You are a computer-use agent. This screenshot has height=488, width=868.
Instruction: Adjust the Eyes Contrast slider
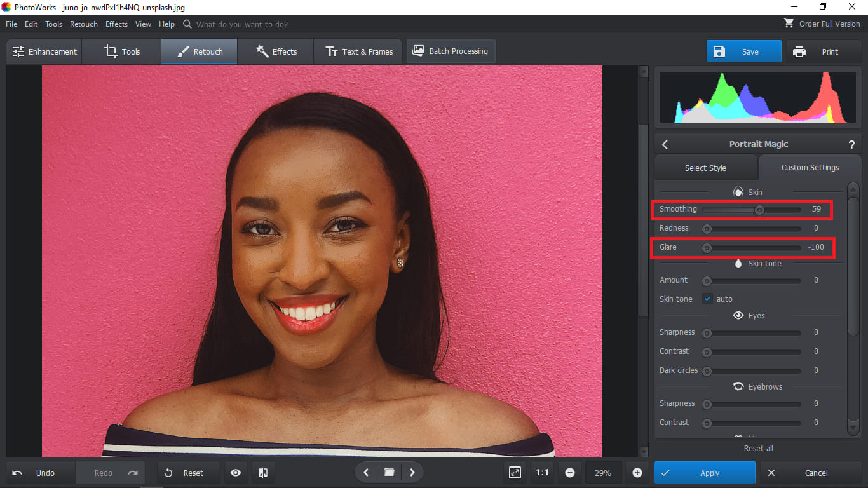click(752, 351)
